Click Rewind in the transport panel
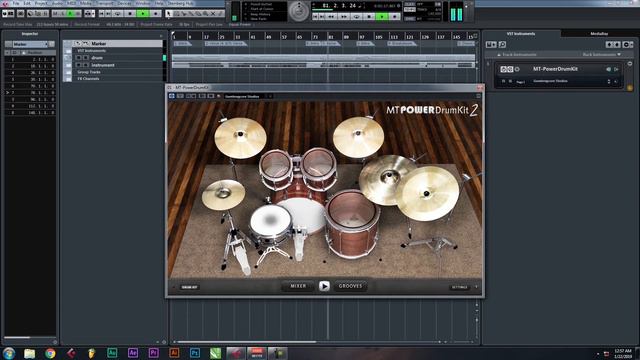 (331, 17)
